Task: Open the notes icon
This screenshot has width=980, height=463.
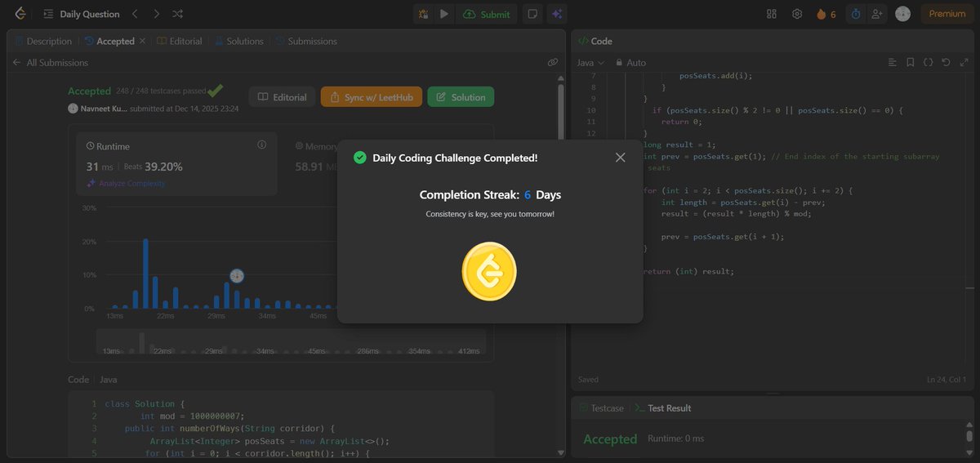Action: tap(532, 14)
